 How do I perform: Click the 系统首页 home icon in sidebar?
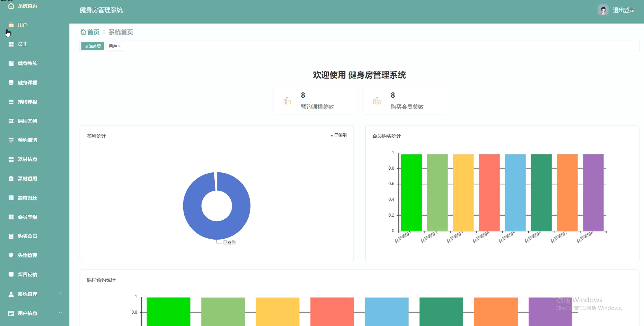point(11,5)
